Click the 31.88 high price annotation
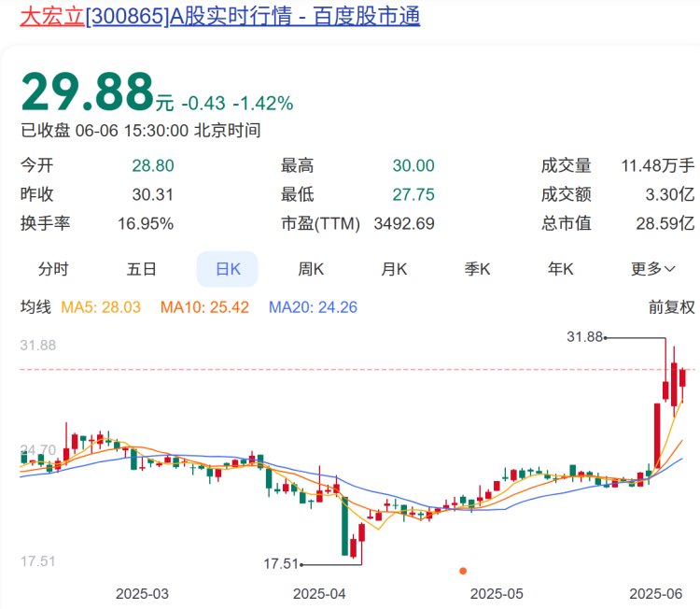 585,337
